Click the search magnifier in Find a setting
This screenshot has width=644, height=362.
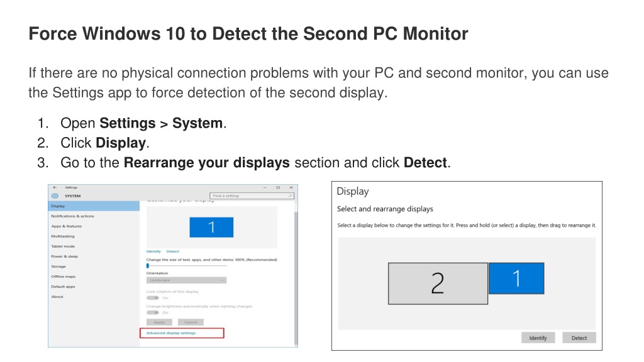(x=290, y=196)
